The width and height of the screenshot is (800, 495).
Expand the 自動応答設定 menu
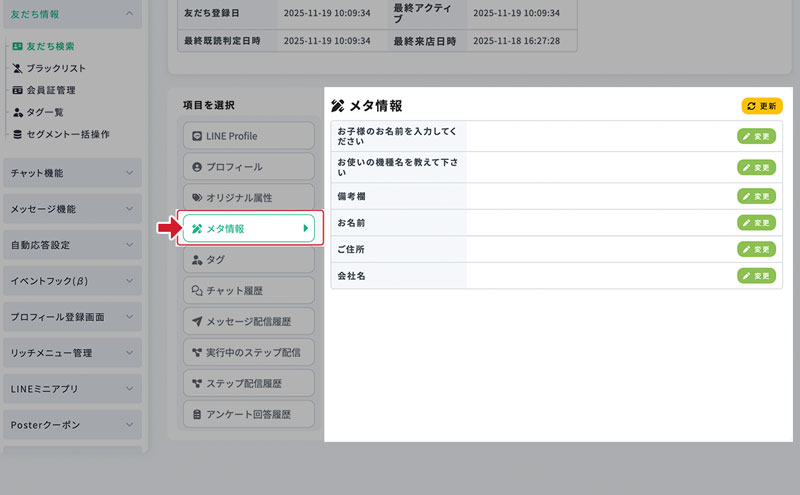pyautogui.click(x=129, y=245)
